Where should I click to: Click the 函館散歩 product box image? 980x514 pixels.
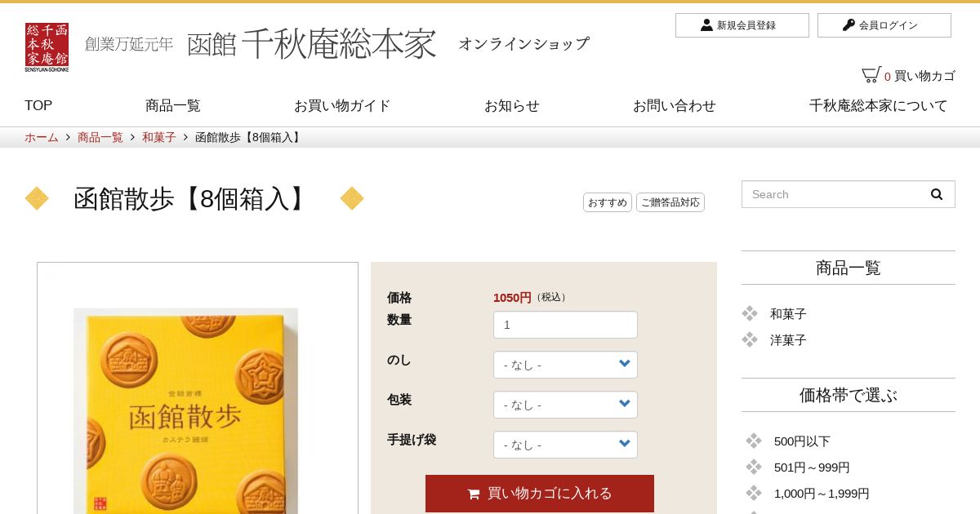click(x=186, y=410)
